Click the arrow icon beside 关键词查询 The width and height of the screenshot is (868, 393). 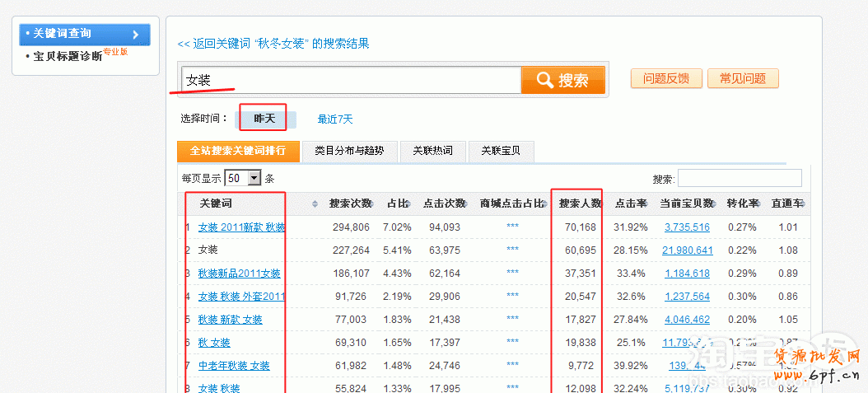click(137, 34)
